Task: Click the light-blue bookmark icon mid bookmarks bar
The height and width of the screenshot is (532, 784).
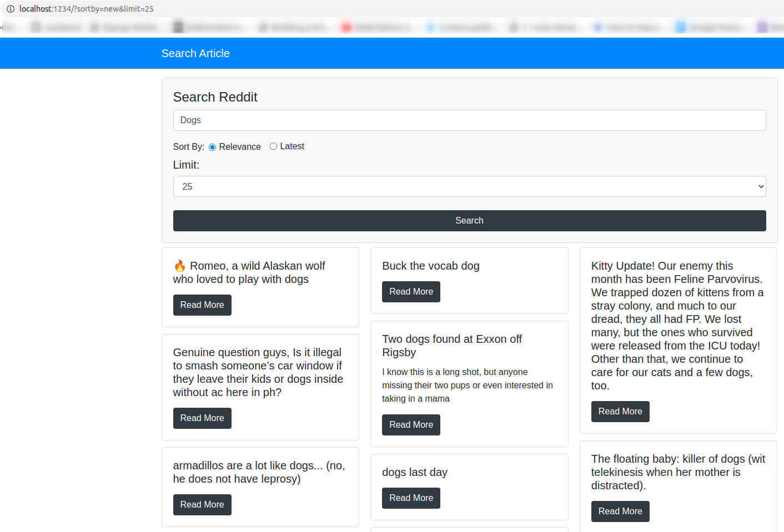Action: tap(430, 26)
